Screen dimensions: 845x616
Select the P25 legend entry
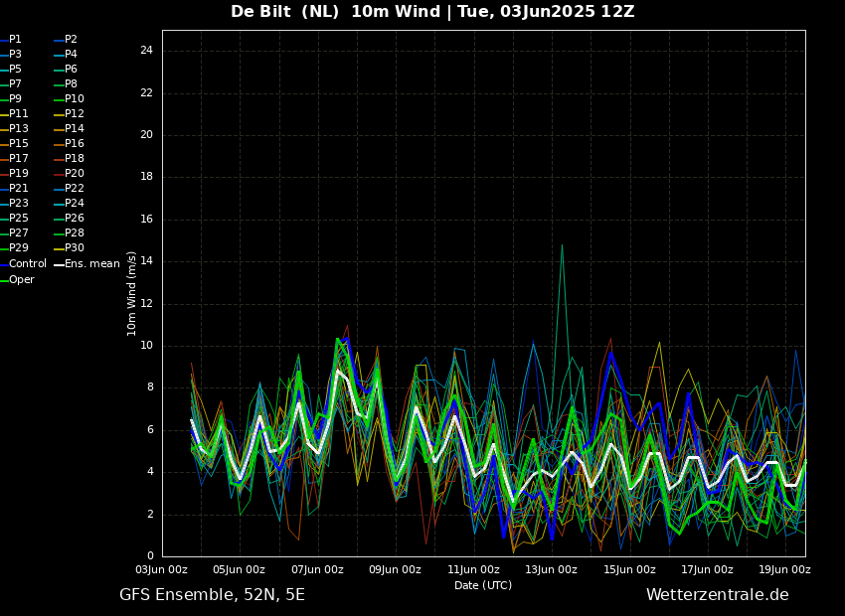[x=19, y=219]
